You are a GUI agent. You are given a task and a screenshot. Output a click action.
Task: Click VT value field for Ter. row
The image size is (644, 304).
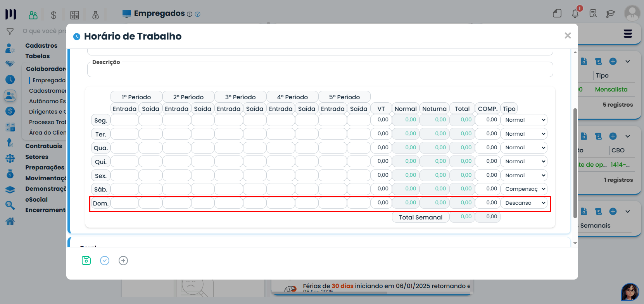point(381,134)
